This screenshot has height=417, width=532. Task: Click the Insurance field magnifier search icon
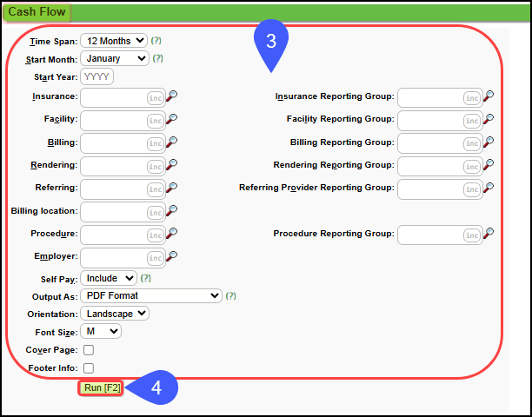[172, 96]
